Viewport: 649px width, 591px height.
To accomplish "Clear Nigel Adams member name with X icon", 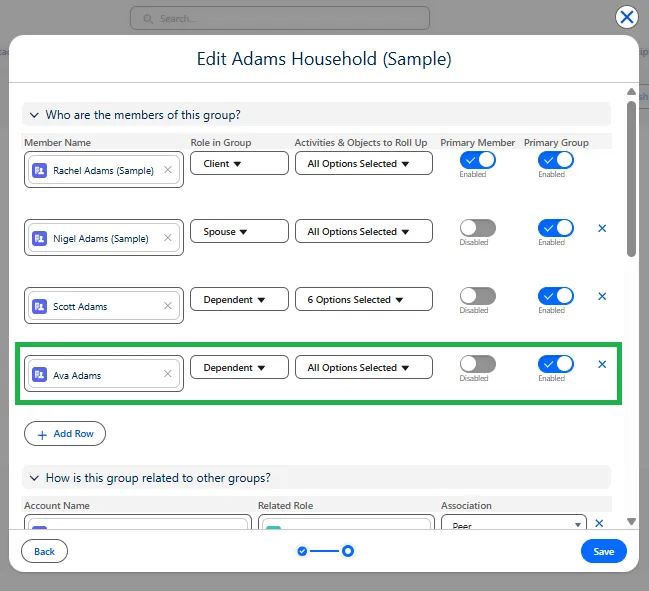I will click(x=167, y=238).
